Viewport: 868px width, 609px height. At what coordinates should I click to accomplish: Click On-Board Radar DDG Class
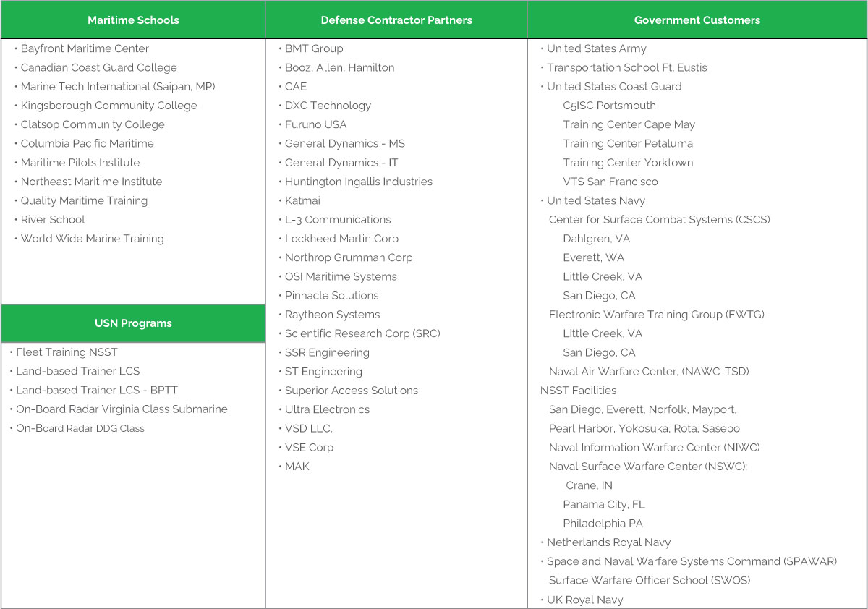coord(80,428)
